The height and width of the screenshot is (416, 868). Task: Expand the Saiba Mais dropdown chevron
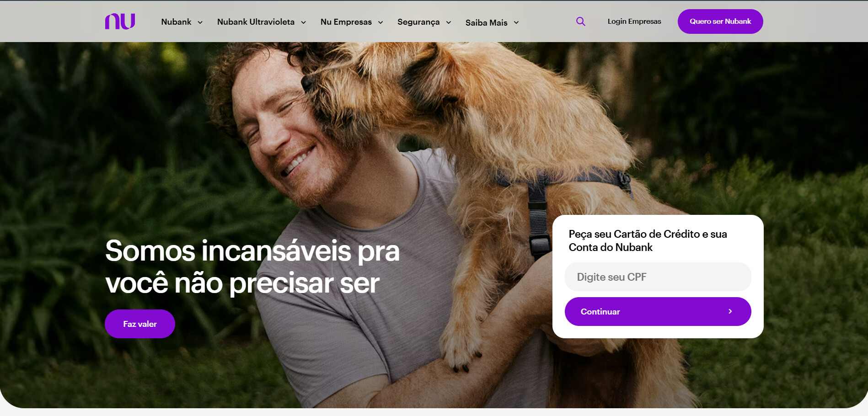(x=516, y=22)
